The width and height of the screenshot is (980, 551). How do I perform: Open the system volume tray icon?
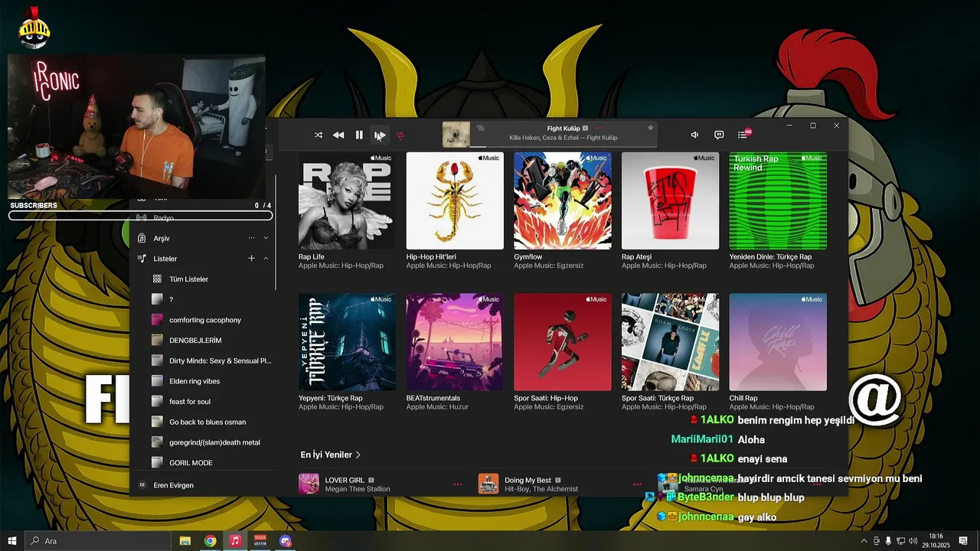tap(913, 541)
